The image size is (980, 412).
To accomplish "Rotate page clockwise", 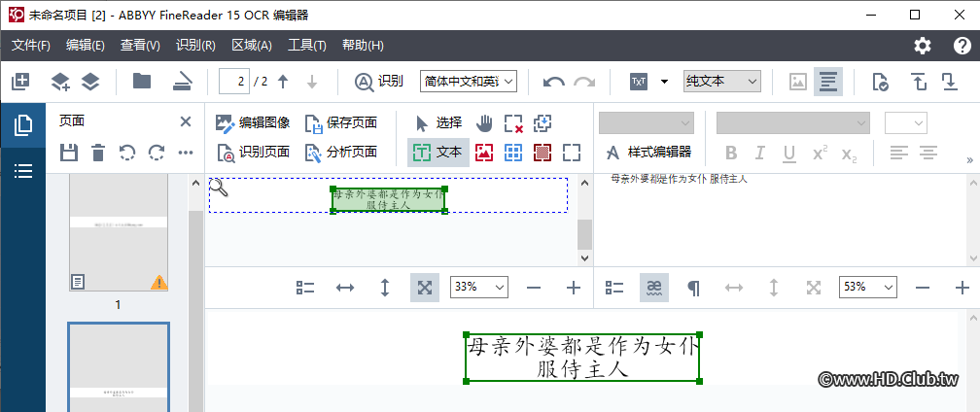I will (x=157, y=153).
